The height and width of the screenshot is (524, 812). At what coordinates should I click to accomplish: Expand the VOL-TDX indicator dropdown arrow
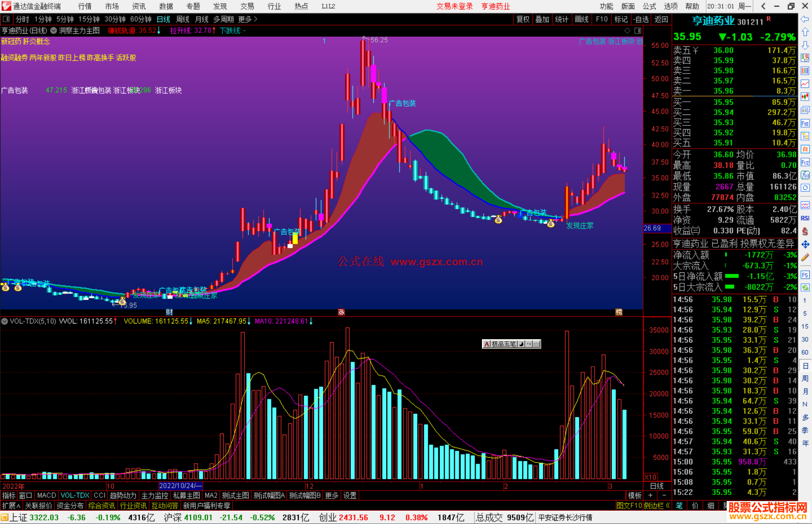point(5,321)
